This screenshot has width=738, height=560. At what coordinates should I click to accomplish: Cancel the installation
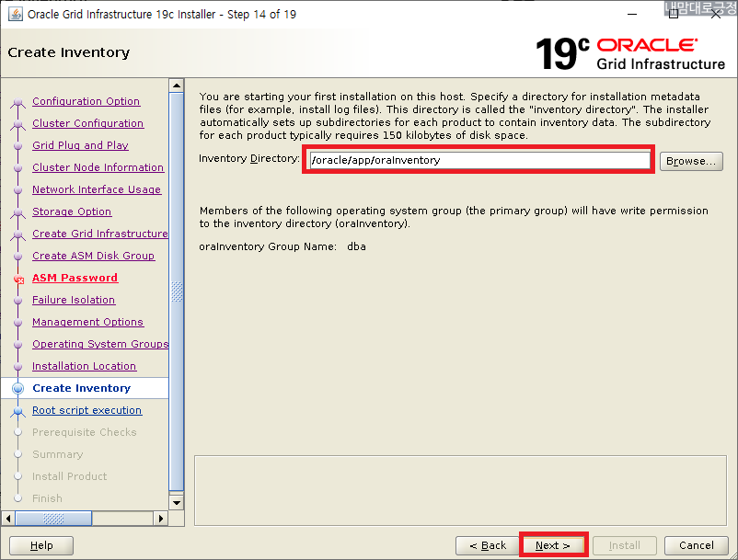[696, 545]
